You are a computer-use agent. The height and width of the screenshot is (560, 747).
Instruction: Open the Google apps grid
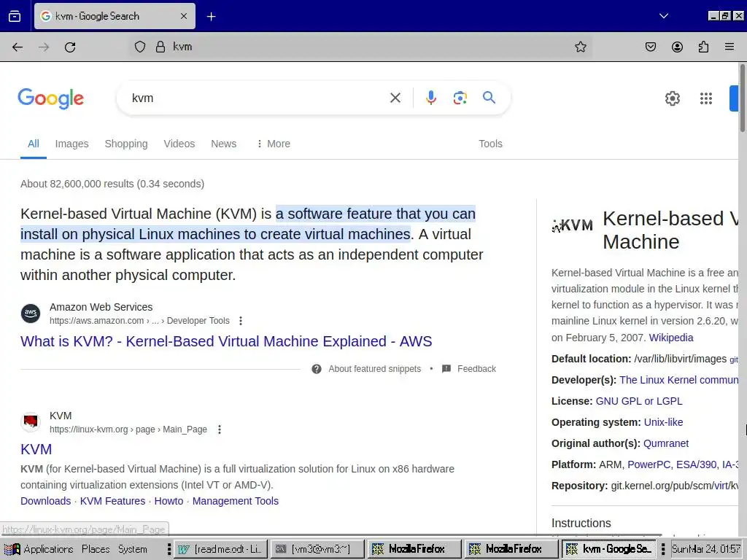(706, 98)
